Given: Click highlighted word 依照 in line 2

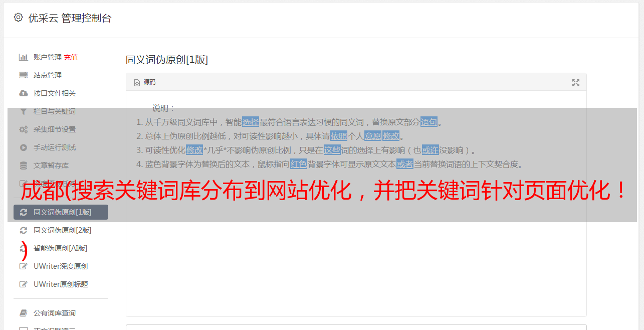Looking at the screenshot, I should (x=339, y=136).
